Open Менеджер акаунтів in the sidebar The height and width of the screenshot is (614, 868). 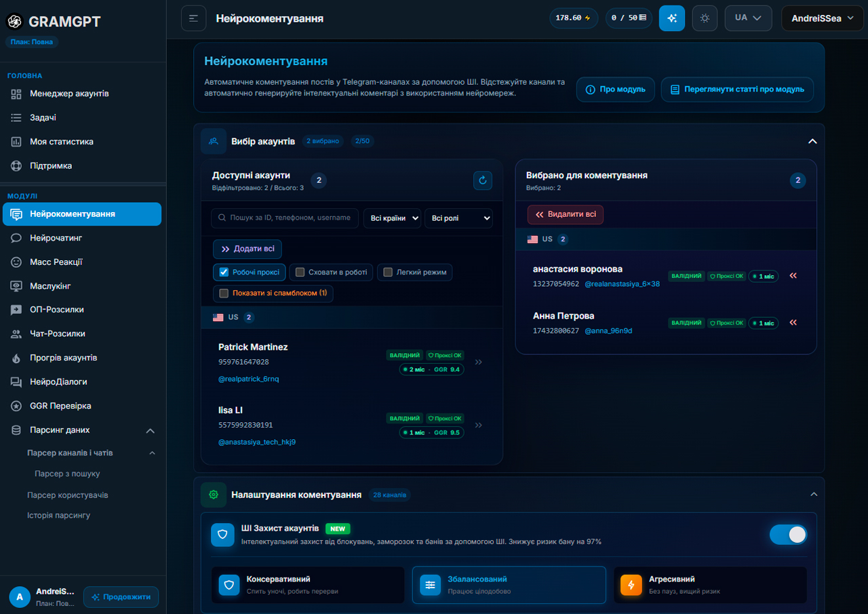tap(82, 94)
